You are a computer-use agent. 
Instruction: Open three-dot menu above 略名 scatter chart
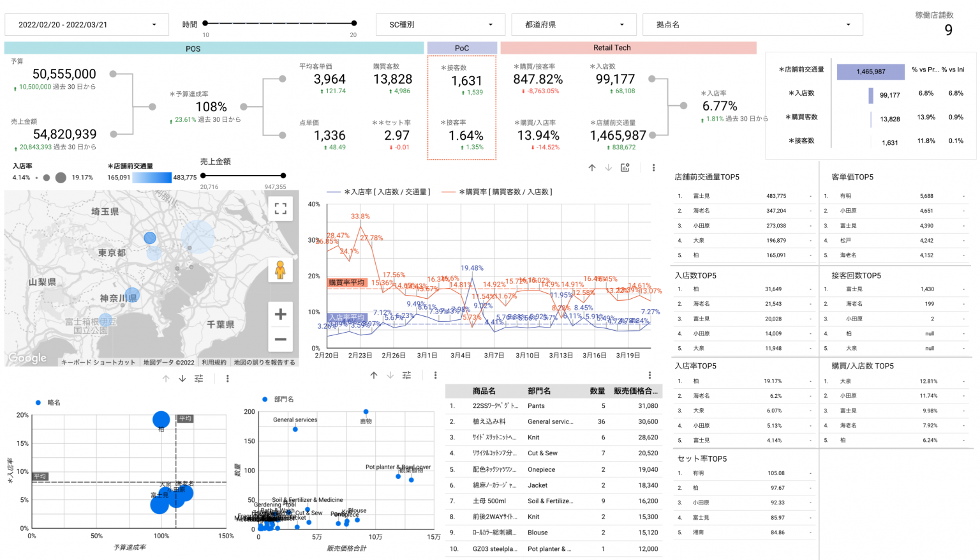(x=227, y=379)
